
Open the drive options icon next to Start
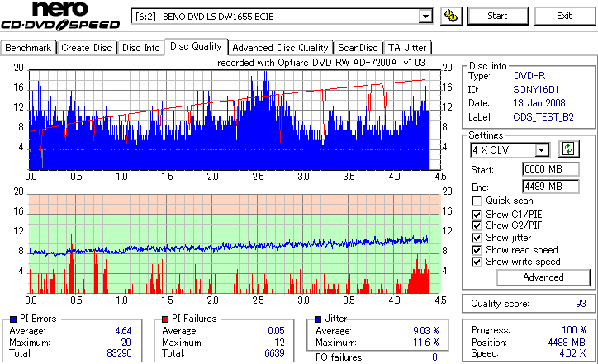tap(451, 16)
